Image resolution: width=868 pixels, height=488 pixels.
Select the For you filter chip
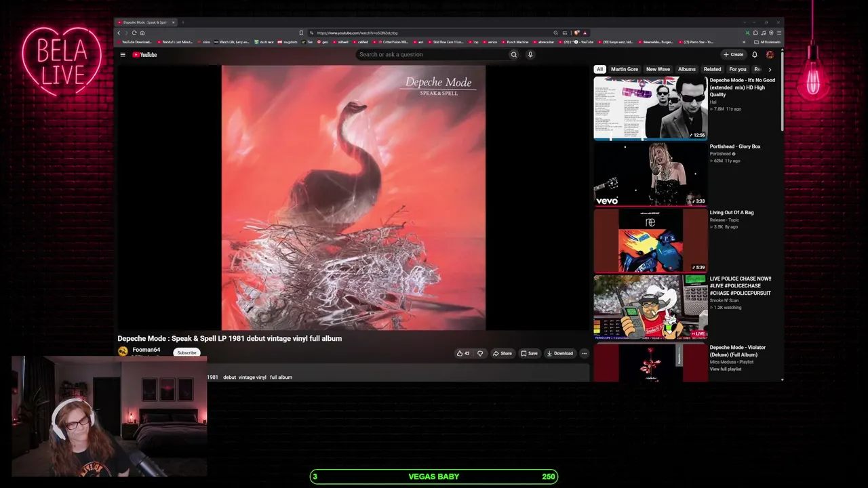click(738, 69)
